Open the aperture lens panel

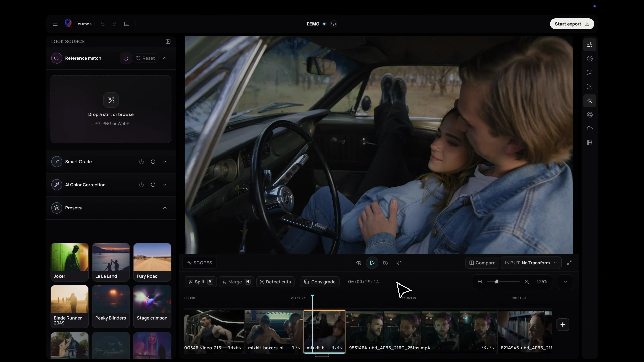coord(590,115)
